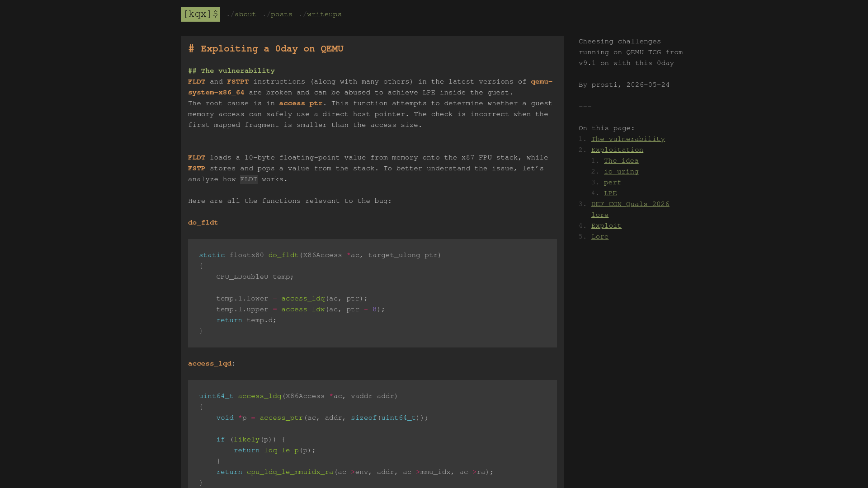Go to io_uring subsection

click(621, 172)
